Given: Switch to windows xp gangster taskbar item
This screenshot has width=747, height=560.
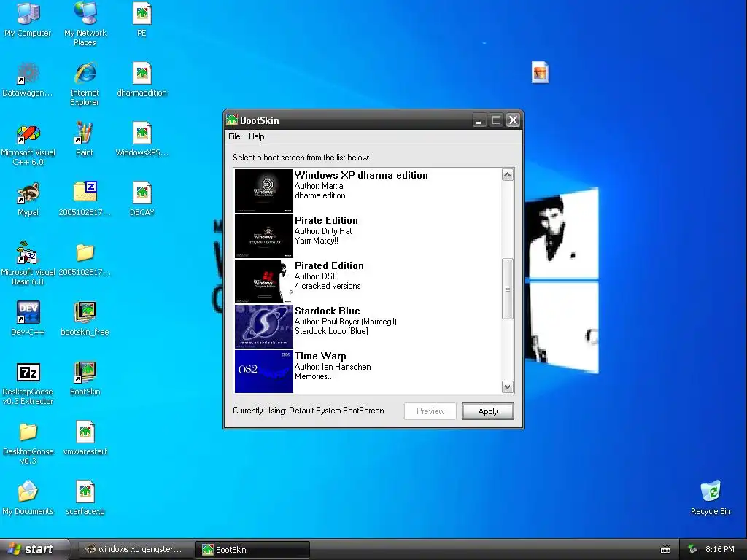Looking at the screenshot, I should pyautogui.click(x=134, y=550).
